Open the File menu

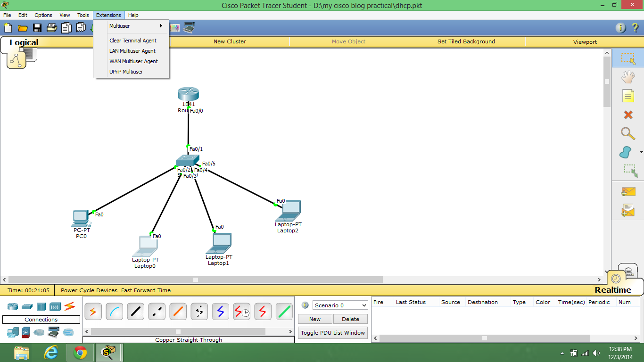7,15
